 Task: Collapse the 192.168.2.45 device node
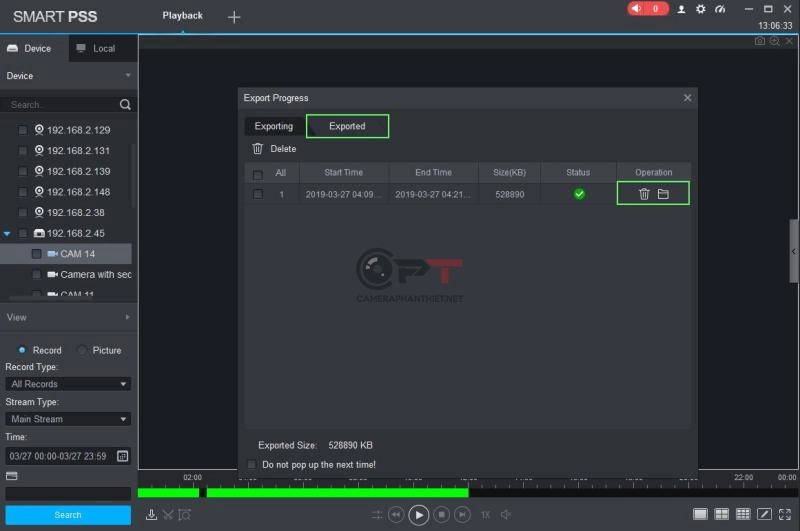pyautogui.click(x=8, y=233)
